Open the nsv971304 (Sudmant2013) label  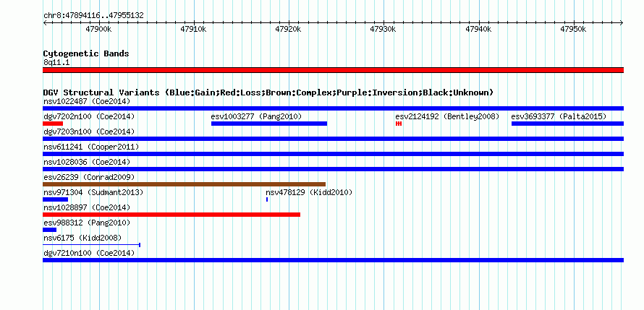(93, 192)
